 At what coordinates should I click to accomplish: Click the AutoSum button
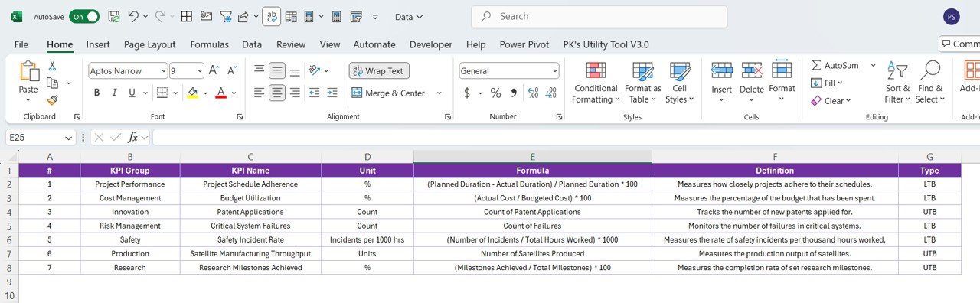[836, 65]
